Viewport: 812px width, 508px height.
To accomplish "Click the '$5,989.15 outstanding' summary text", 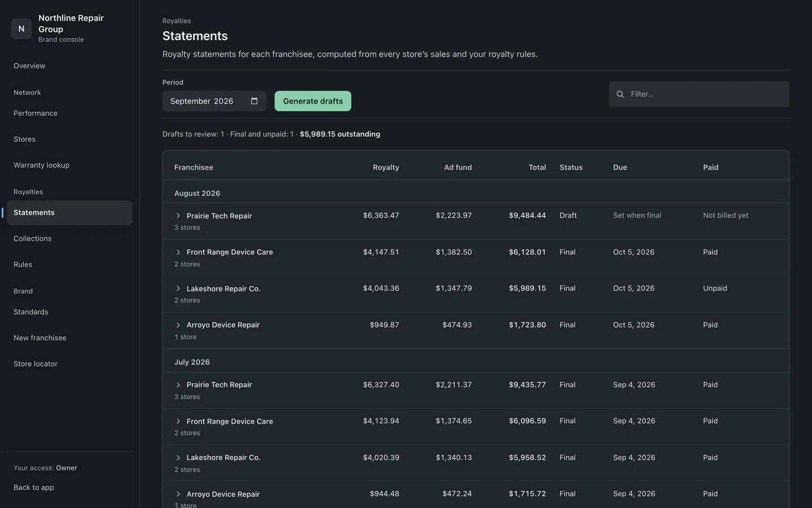I will (x=340, y=134).
